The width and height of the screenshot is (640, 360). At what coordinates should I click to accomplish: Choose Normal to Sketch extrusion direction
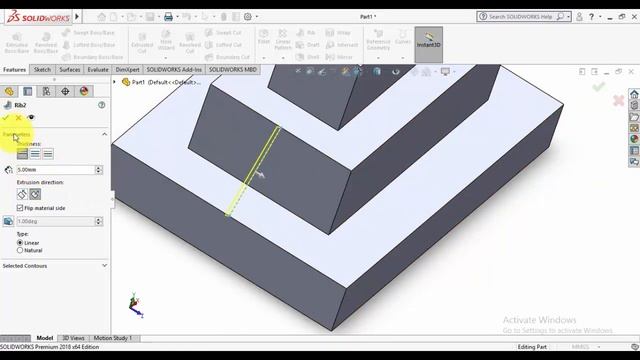pos(35,194)
